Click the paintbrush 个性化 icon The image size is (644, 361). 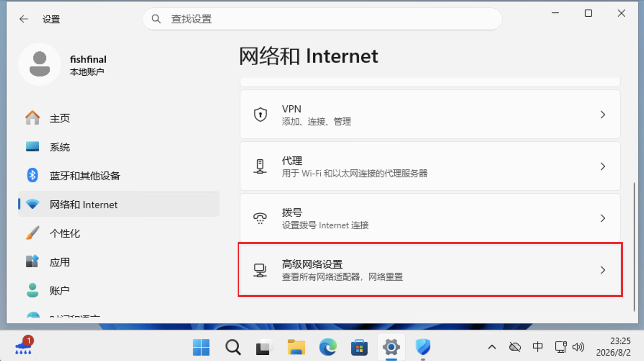[32, 233]
